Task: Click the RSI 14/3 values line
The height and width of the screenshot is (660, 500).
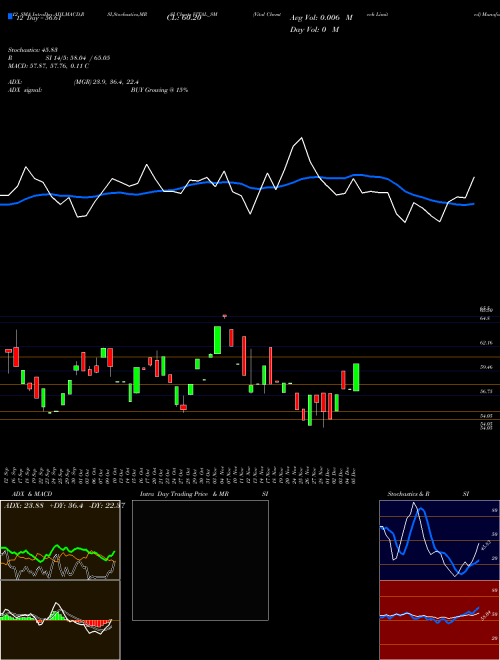Action: pos(59,58)
